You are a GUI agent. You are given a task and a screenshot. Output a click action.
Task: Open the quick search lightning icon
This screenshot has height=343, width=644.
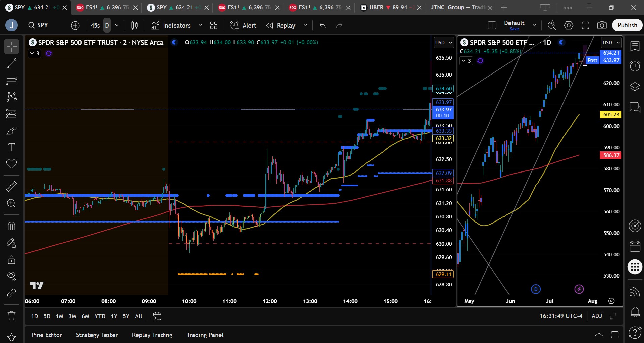[x=552, y=25]
